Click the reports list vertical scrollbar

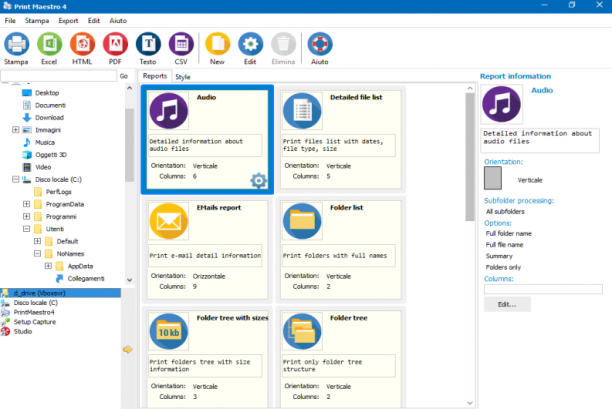(x=470, y=157)
